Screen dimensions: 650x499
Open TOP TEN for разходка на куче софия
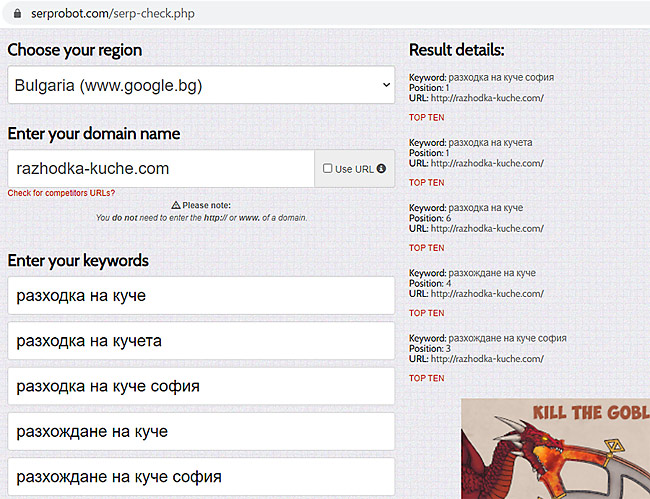tap(427, 118)
